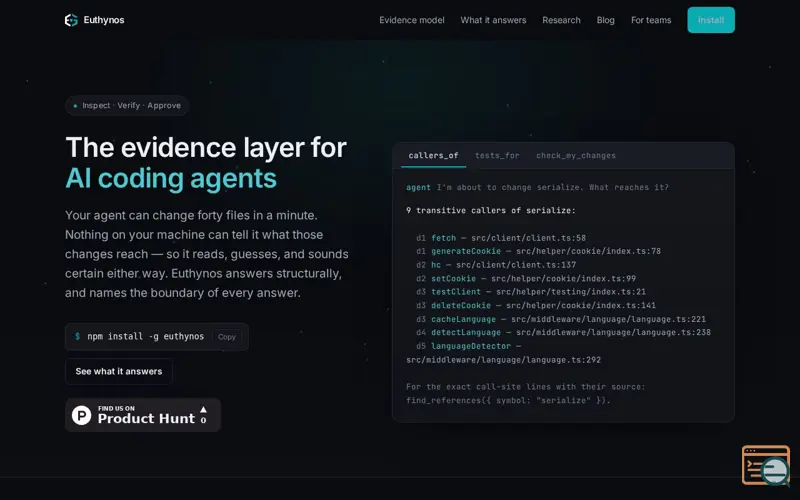Viewport: 800px width, 500px height.
Task: Click the Product Hunt upvote arrow
Action: point(203,410)
